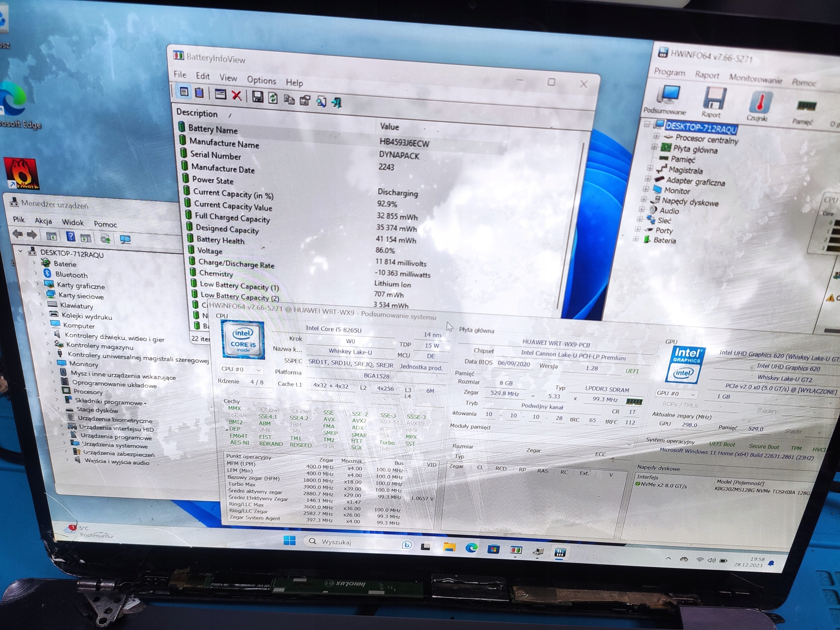Click the Save floppy icon in BatteryInfoView
840x630 pixels.
[258, 97]
